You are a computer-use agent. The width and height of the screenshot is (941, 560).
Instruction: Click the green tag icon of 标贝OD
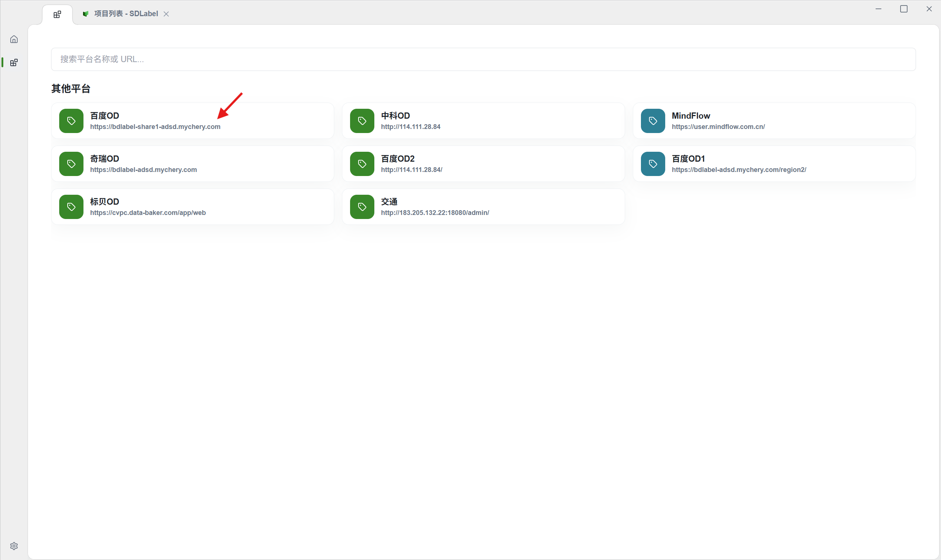tap(71, 207)
